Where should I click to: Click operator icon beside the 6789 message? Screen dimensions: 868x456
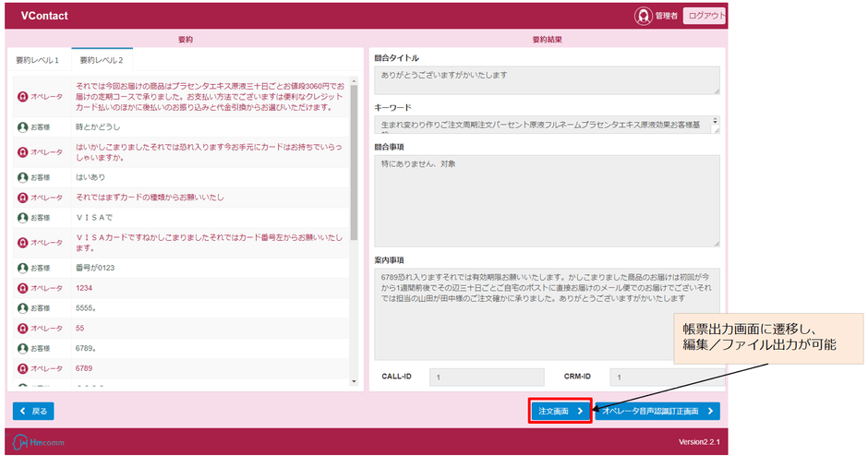(23, 367)
